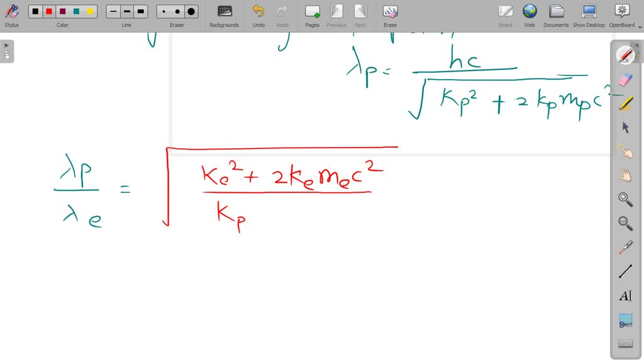
Task: Select the thickest line width
Action: 141,11
